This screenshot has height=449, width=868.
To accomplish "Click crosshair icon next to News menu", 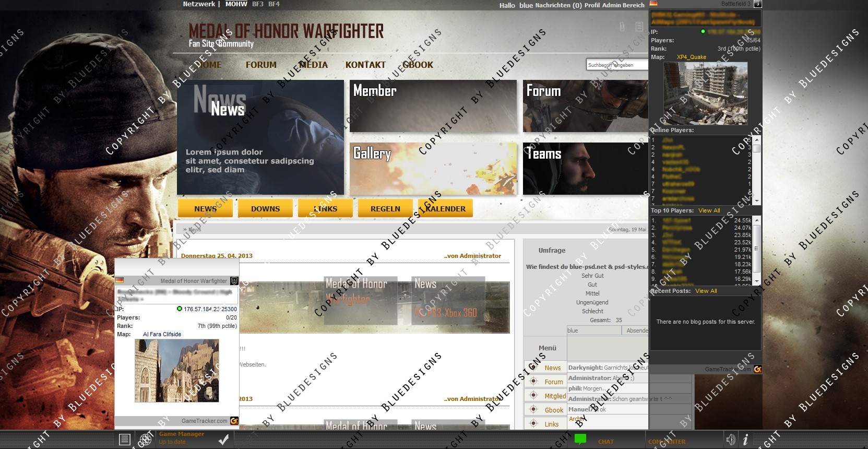I will click(533, 367).
